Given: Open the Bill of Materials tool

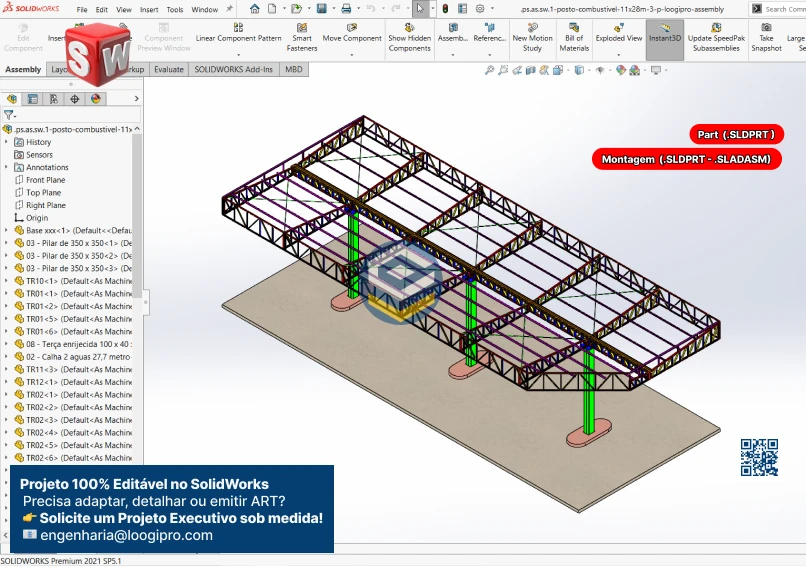Looking at the screenshot, I should (574, 38).
